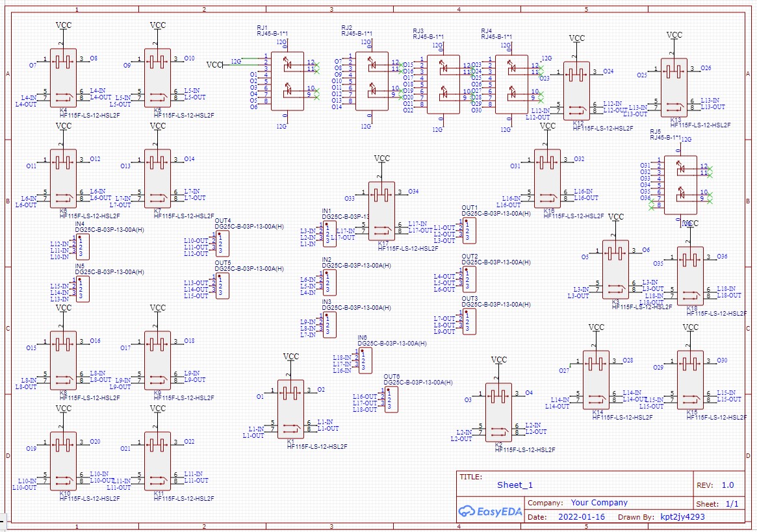Select terminal block IN3 symbol
Screen dimensions: 757x532
click(x=329, y=325)
